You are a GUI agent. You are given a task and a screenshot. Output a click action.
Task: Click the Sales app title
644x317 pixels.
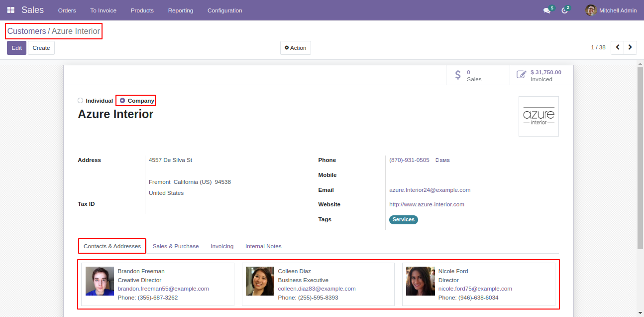33,10
